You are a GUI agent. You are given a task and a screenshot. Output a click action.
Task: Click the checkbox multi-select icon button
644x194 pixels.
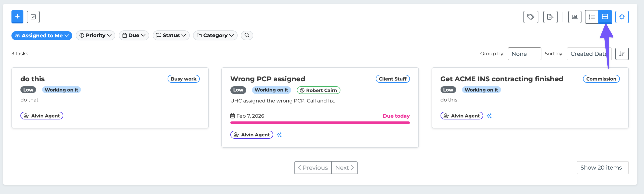pos(33,17)
